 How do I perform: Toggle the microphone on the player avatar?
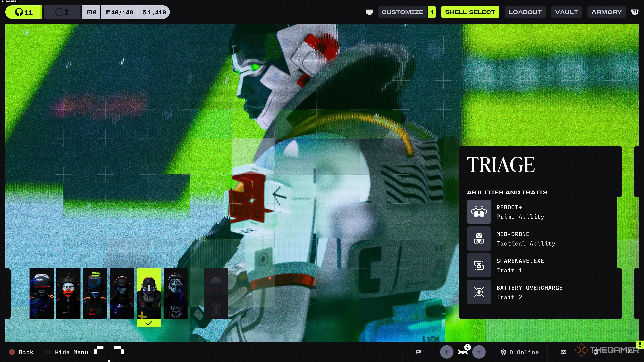coord(468,347)
